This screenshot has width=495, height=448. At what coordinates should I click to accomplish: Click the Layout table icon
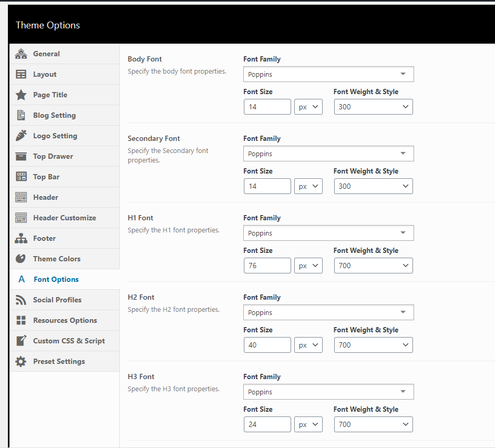[21, 74]
